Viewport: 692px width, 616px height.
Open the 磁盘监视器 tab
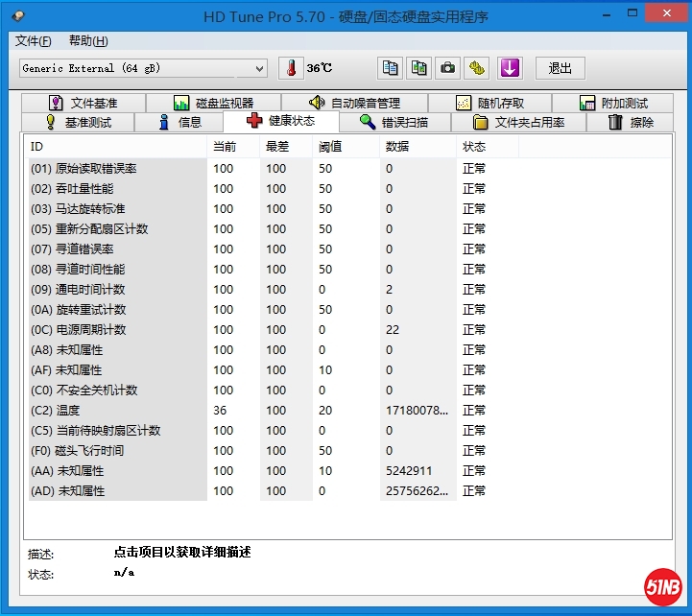(x=213, y=103)
